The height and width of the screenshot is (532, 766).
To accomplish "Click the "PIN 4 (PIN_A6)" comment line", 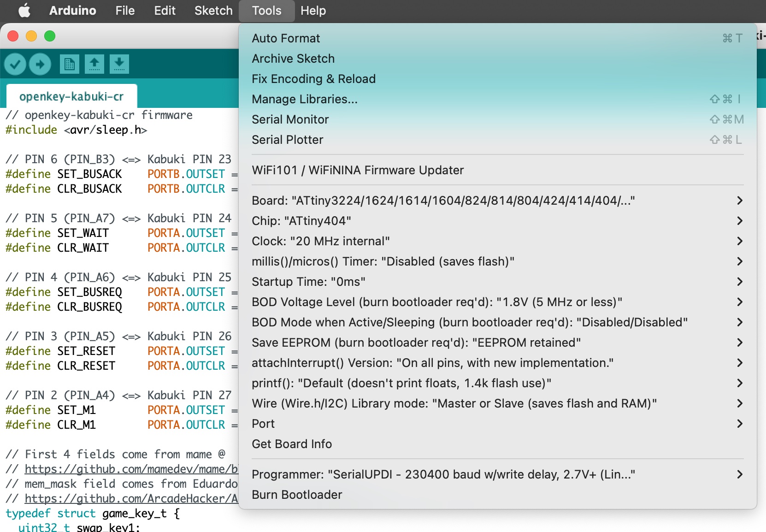I will 118,278.
